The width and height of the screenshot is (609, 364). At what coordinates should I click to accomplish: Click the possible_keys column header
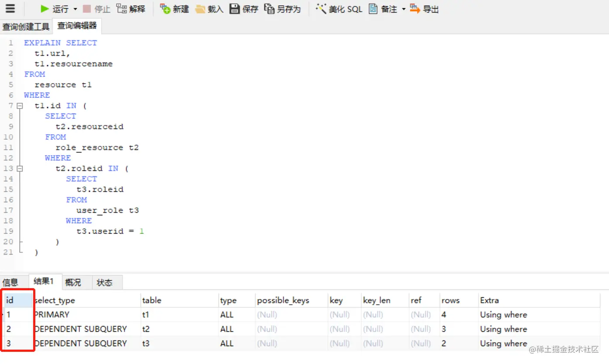291,300
